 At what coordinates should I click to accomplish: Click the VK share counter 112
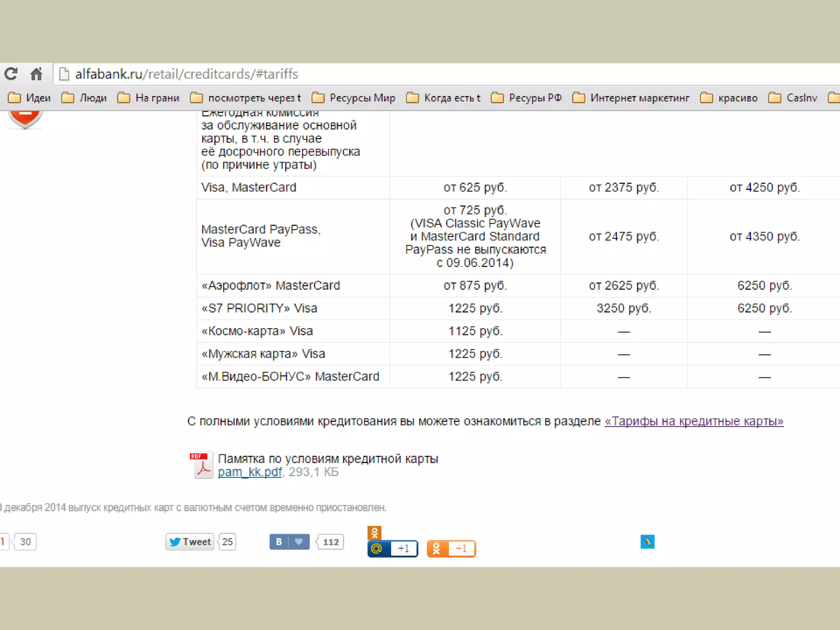[331, 542]
